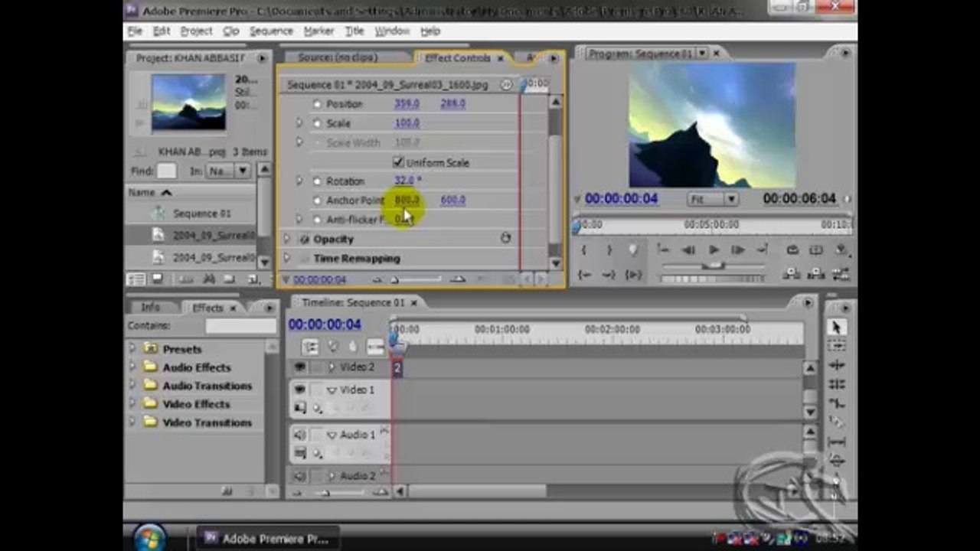The height and width of the screenshot is (551, 980).
Task: Go to next edit point
Action: [763, 249]
